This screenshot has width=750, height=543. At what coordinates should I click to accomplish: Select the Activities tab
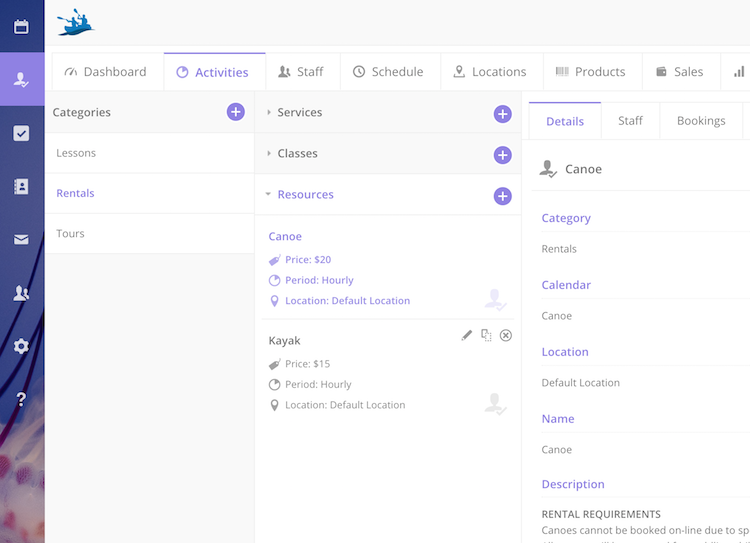pos(214,72)
